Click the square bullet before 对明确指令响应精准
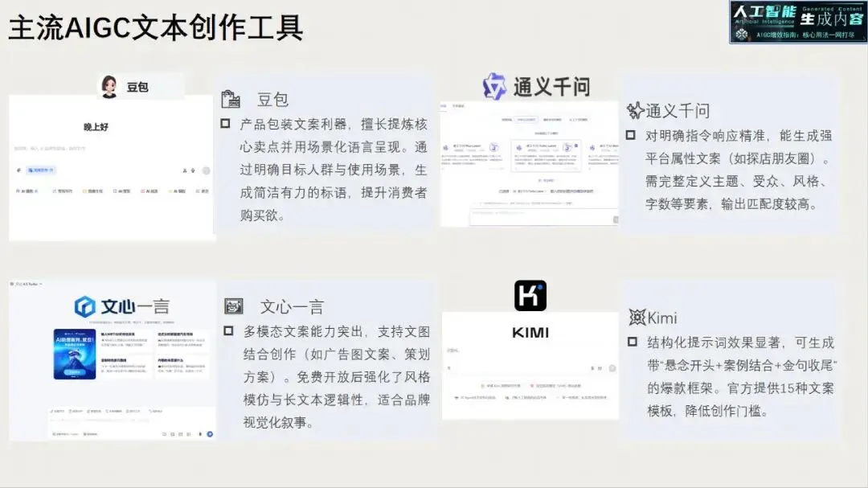868x488 pixels. click(631, 135)
